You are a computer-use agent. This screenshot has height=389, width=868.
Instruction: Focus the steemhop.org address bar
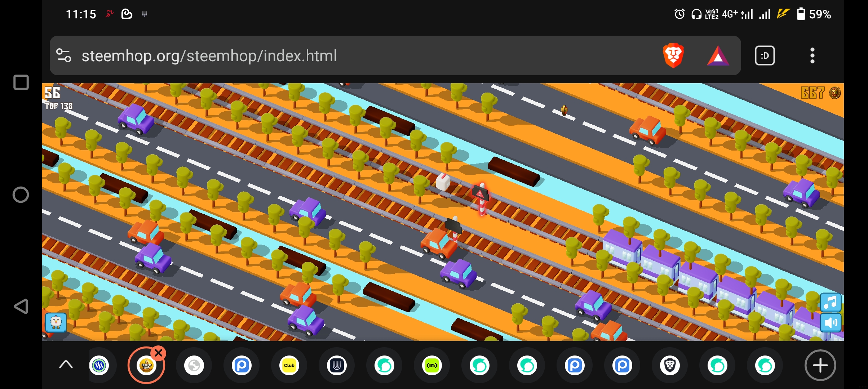[x=395, y=55]
